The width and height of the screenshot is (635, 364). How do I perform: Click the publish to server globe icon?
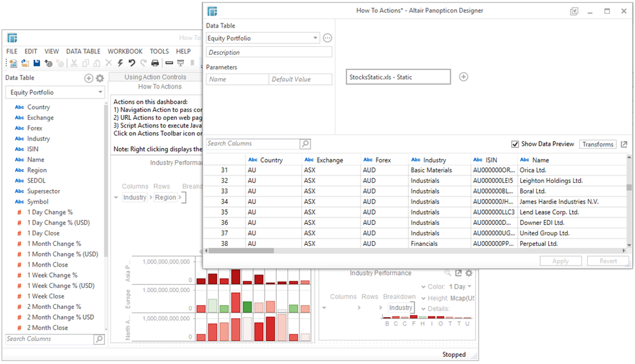point(48,63)
